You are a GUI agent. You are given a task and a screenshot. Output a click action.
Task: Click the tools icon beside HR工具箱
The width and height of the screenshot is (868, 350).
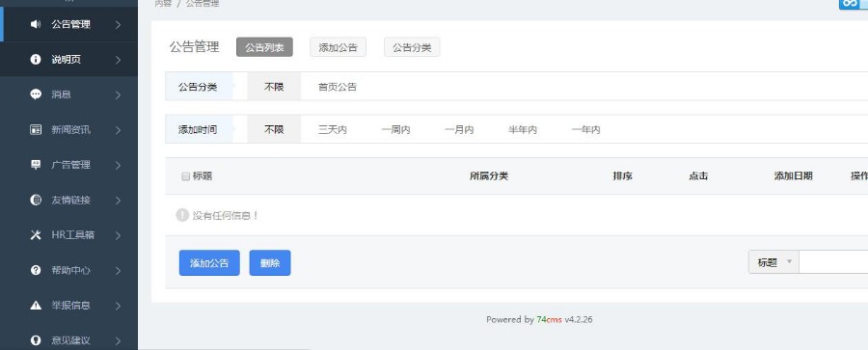click(x=36, y=235)
